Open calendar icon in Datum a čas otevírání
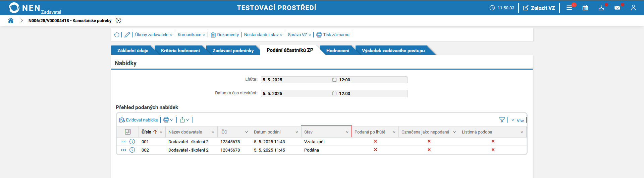 point(334,93)
